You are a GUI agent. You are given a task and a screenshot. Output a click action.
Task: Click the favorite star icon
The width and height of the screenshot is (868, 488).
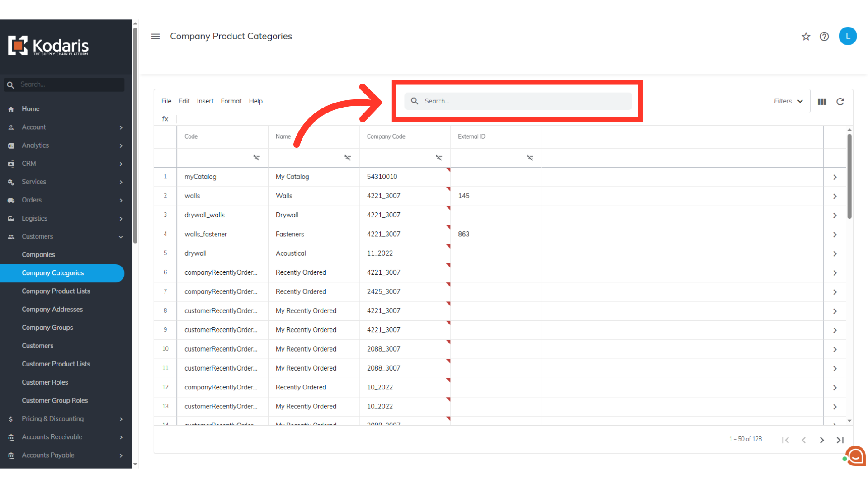[x=806, y=37]
